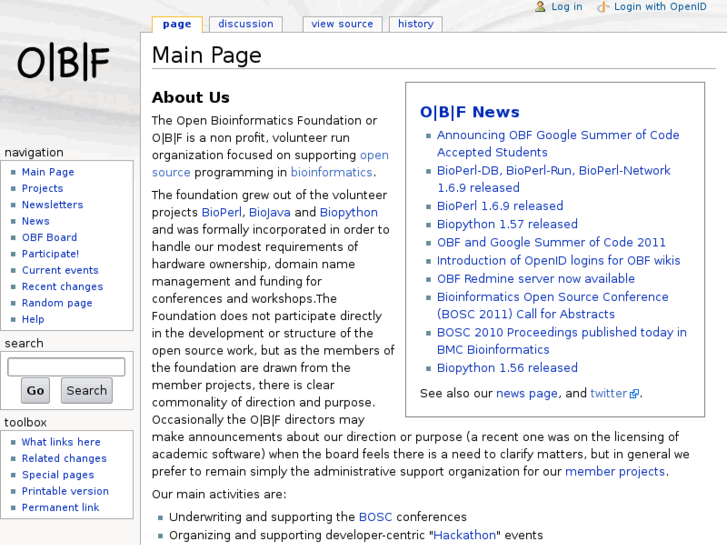Open BOSC 2011 Call for Abstracts news
Viewport: 727px width, 545px height.
tap(553, 306)
